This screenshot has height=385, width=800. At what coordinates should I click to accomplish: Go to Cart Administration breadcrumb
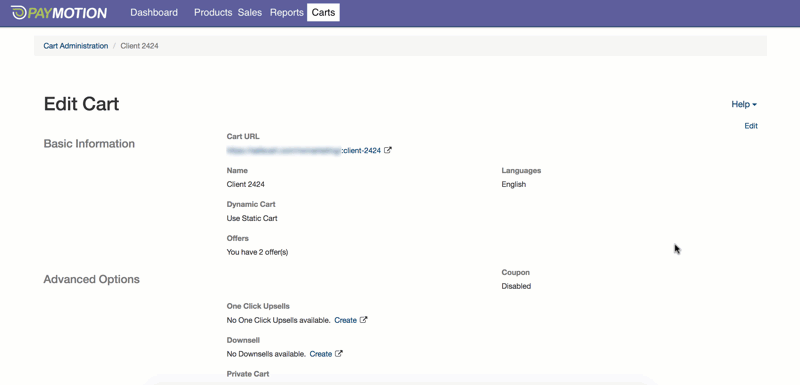click(76, 46)
